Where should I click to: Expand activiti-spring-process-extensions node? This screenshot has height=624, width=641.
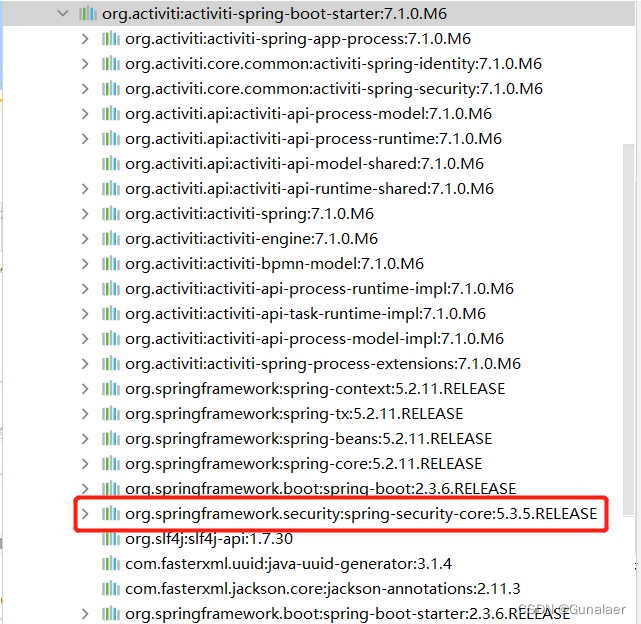85,364
